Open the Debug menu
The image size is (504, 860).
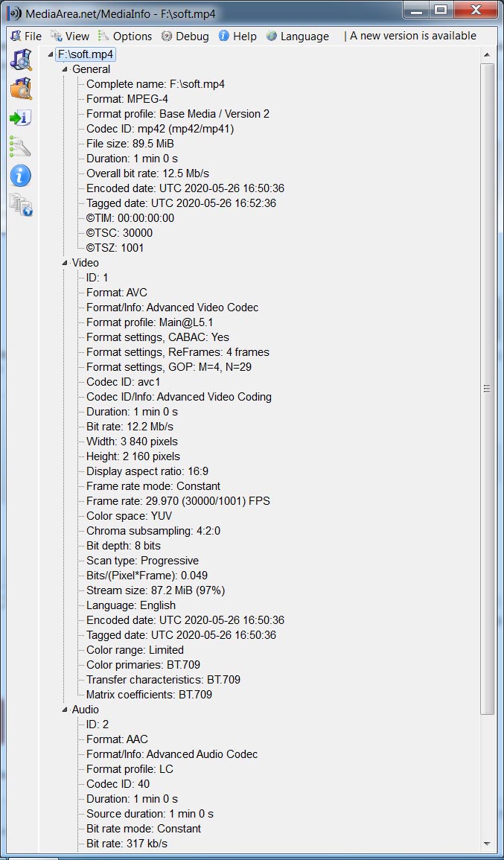tap(185, 36)
